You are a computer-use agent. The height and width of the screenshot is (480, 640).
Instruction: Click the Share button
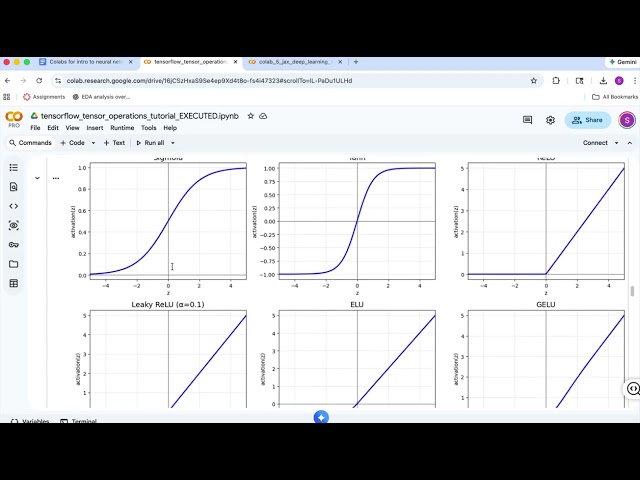[x=588, y=120]
